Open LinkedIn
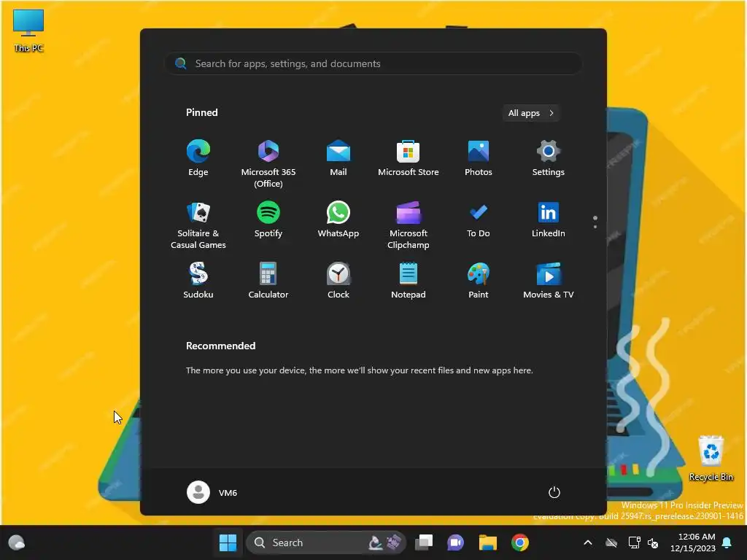Screen dimensions: 747x560 (549, 219)
